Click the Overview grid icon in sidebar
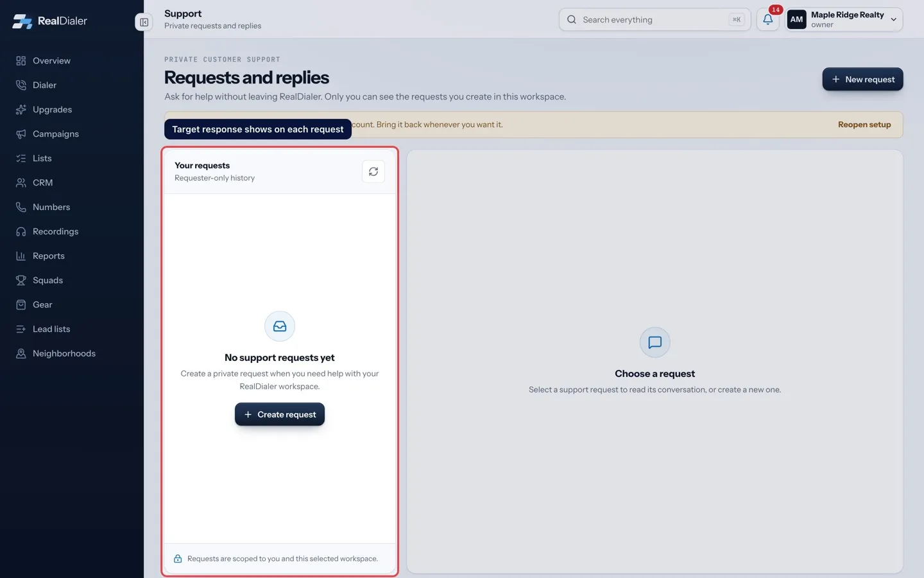The image size is (924, 578). [x=21, y=61]
